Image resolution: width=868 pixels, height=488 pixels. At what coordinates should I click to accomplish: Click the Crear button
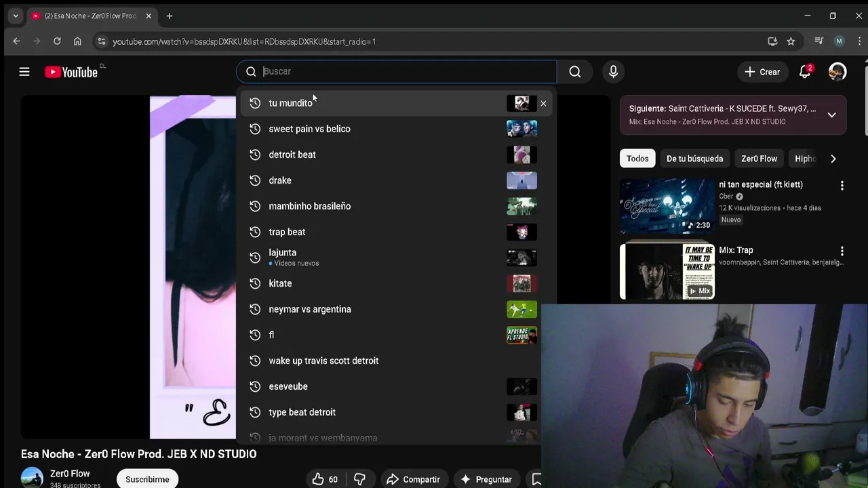click(762, 72)
